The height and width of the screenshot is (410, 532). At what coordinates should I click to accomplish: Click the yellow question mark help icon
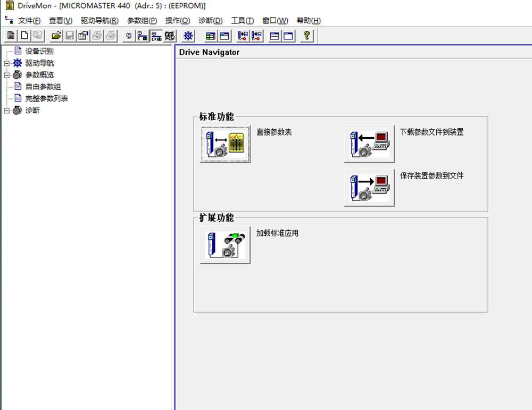pos(306,36)
